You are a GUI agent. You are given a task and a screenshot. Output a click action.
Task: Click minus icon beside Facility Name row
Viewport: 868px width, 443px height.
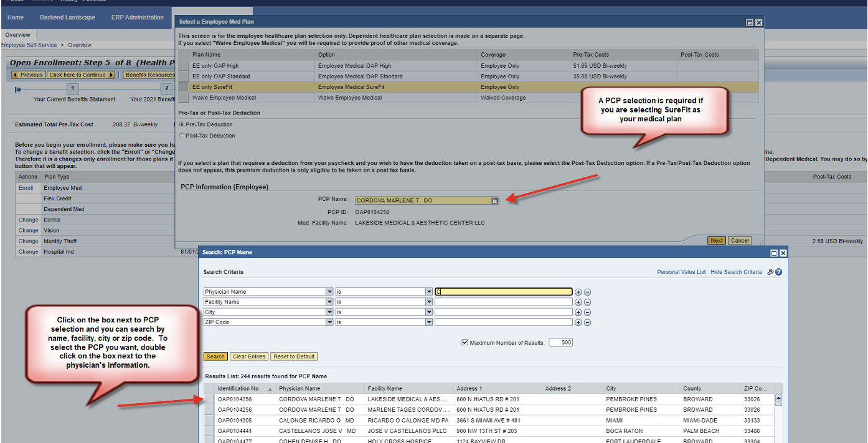[587, 302]
